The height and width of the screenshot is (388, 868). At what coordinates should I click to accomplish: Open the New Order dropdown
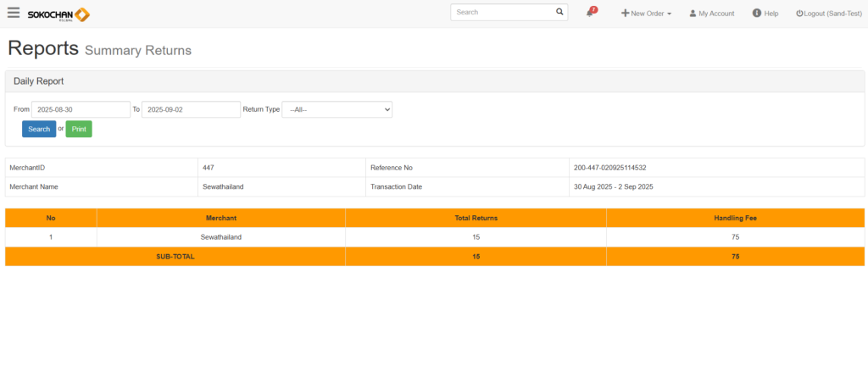coord(647,14)
